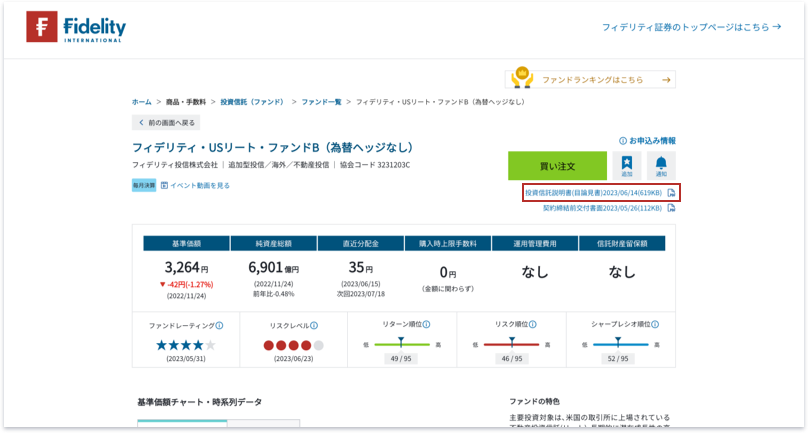Screen dimensions: 808x433
Task: Click the 35円 distribution value
Action: coord(361,268)
